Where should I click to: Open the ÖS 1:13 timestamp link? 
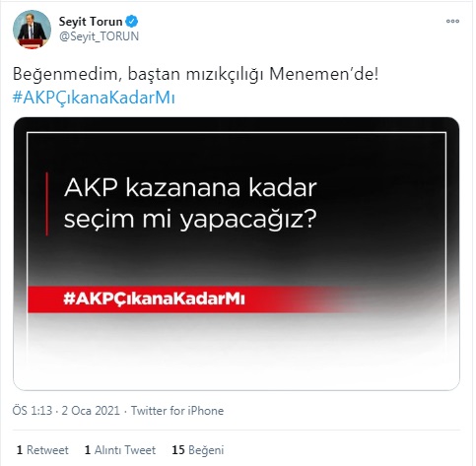[x=33, y=411]
